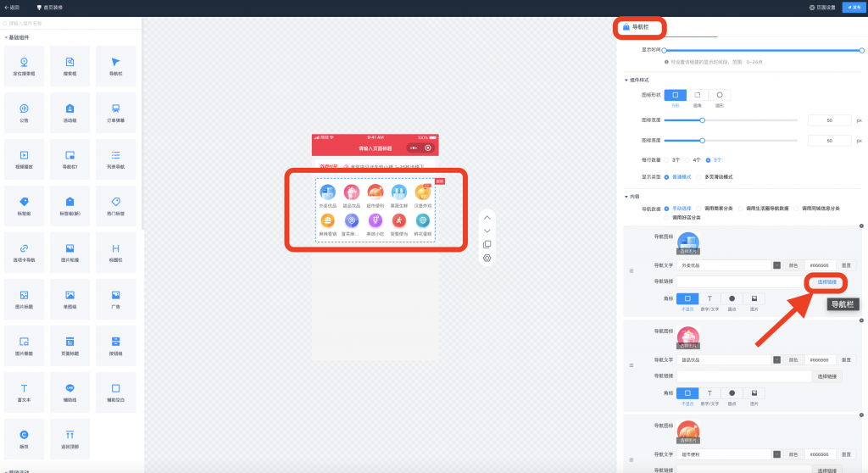868x473 pixels.
Task: Click 返回 to go back
Action: [12, 7]
